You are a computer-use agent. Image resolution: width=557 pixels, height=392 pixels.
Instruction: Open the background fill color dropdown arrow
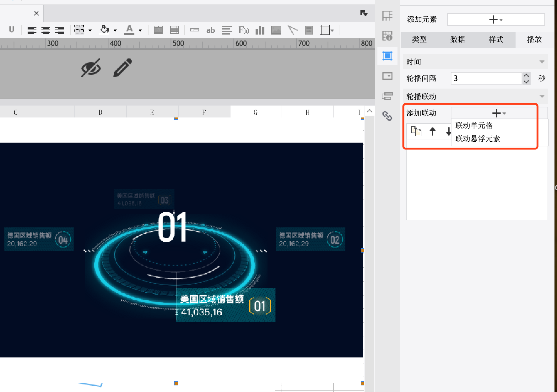click(115, 30)
